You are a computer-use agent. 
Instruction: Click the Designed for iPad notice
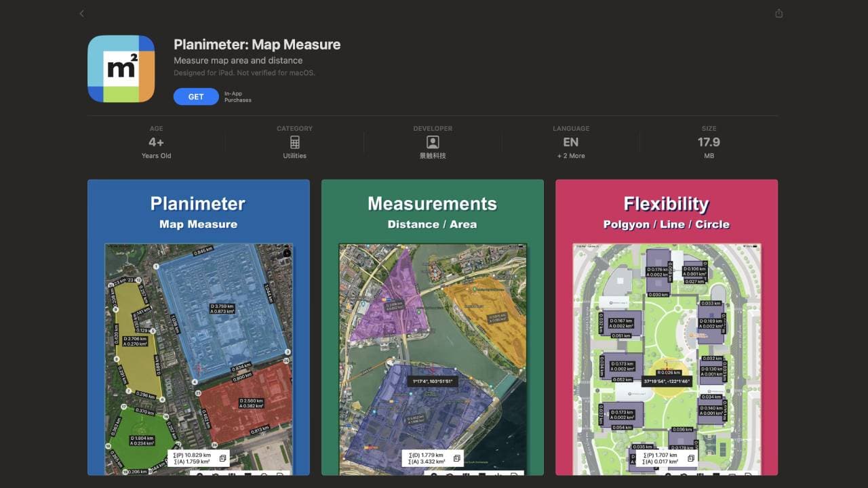244,73
